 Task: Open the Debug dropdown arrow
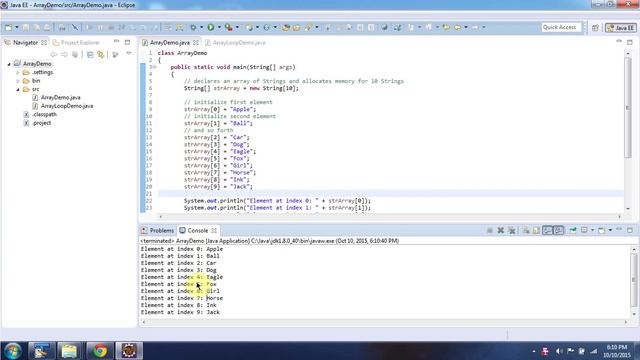click(201, 27)
